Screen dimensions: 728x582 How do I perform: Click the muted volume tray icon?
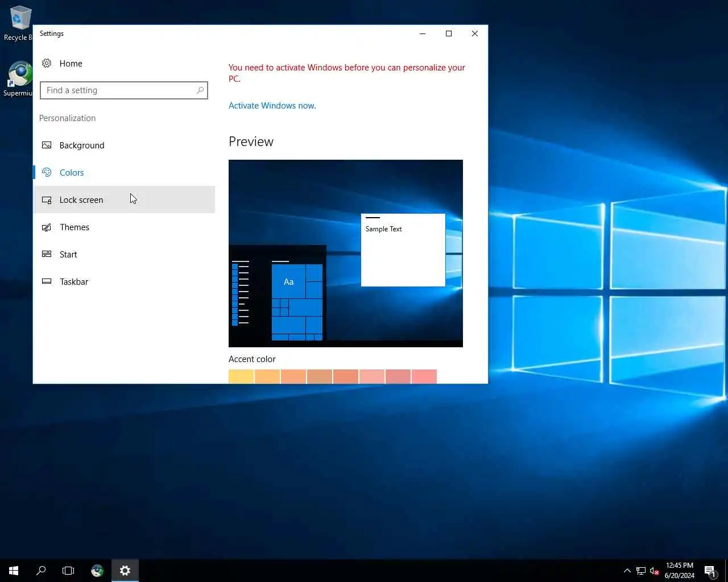click(654, 571)
